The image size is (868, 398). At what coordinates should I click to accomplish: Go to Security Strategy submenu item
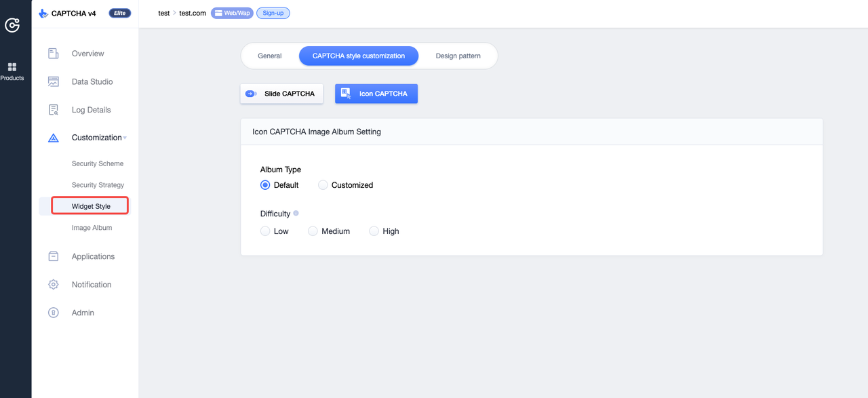(98, 185)
